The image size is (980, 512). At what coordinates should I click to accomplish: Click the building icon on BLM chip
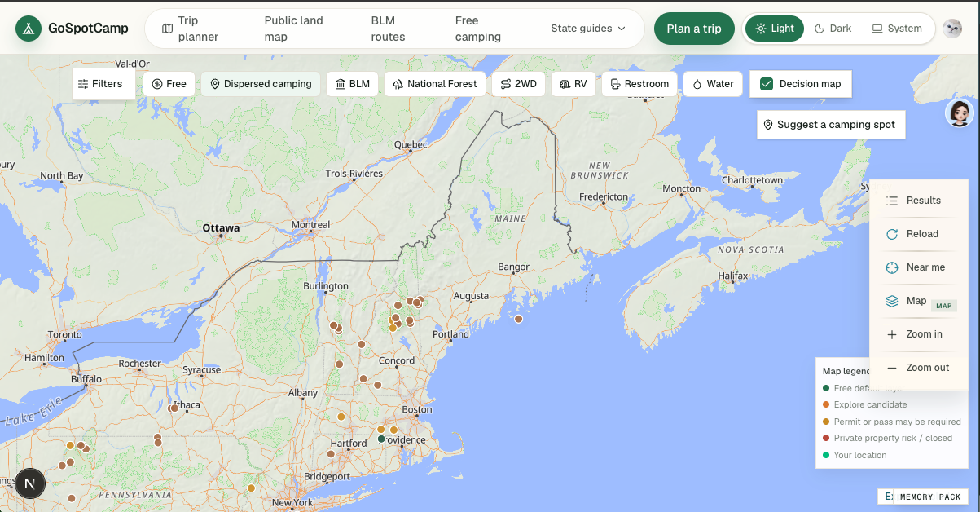pos(341,84)
